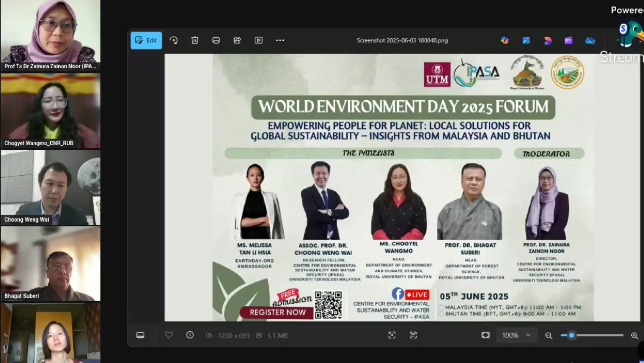The image size is (644, 363).
Task: Delete the image using the trash icon
Action: (x=195, y=40)
